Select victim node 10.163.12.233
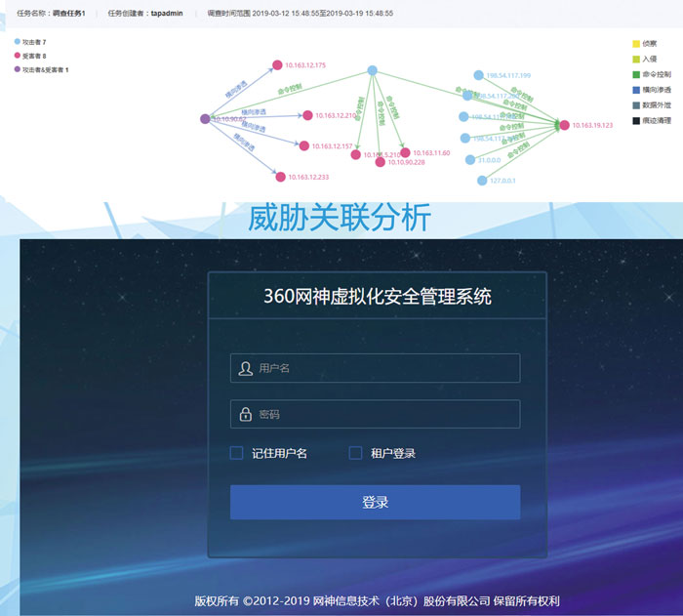Screen dimensions: 683x616 tap(281, 177)
